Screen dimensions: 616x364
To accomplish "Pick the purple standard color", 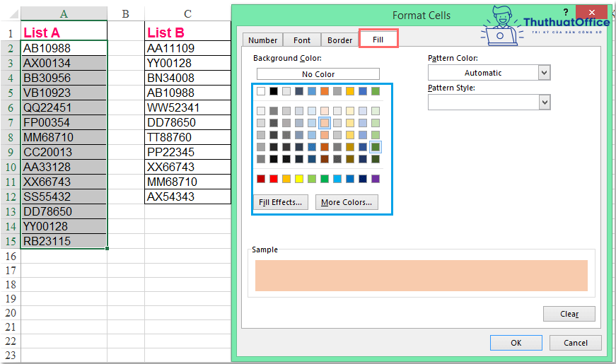I will [376, 179].
